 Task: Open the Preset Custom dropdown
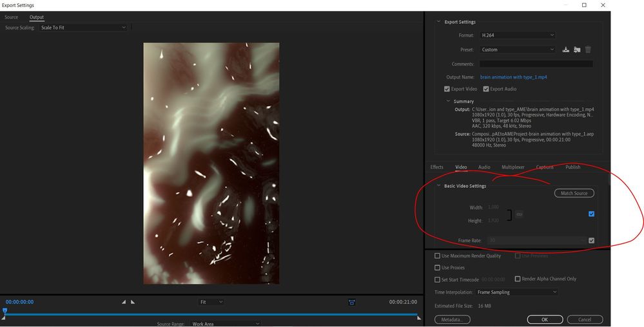pos(518,50)
